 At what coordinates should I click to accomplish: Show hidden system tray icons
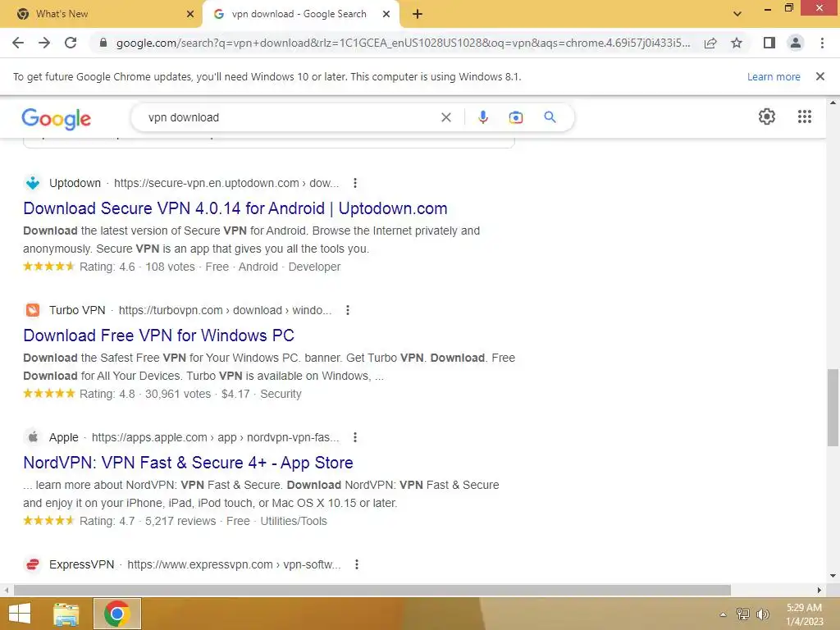pyautogui.click(x=723, y=614)
